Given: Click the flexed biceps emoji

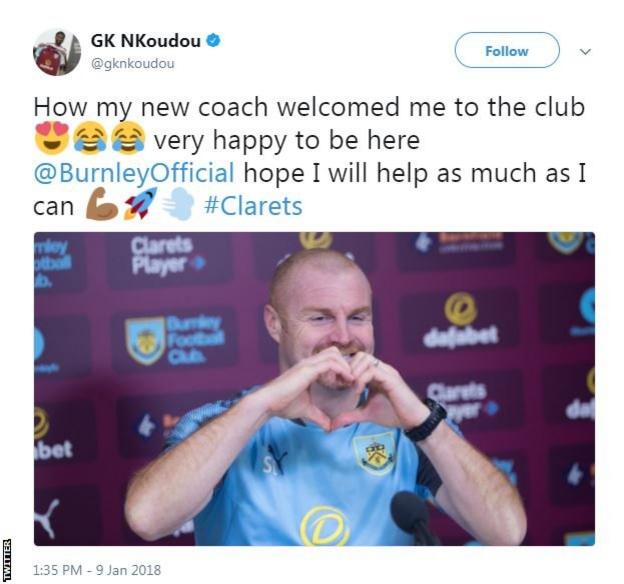Looking at the screenshot, I should coord(102,204).
